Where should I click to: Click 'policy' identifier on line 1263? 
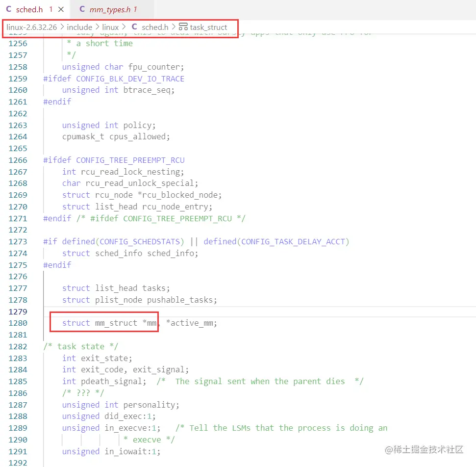(x=137, y=125)
